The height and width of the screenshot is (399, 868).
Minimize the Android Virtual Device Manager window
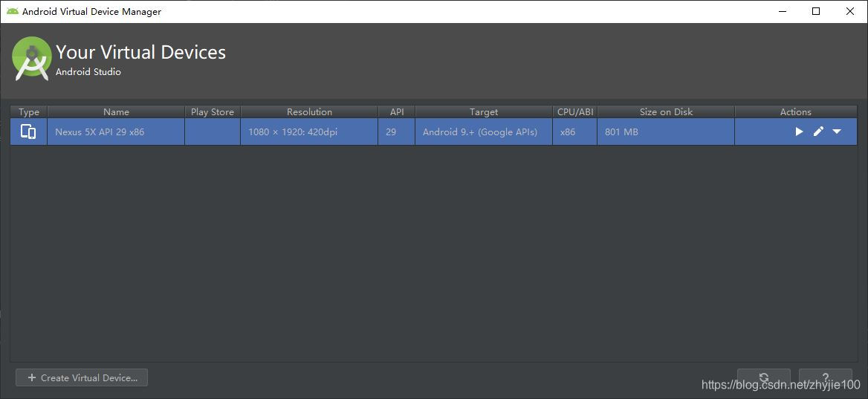(782, 11)
